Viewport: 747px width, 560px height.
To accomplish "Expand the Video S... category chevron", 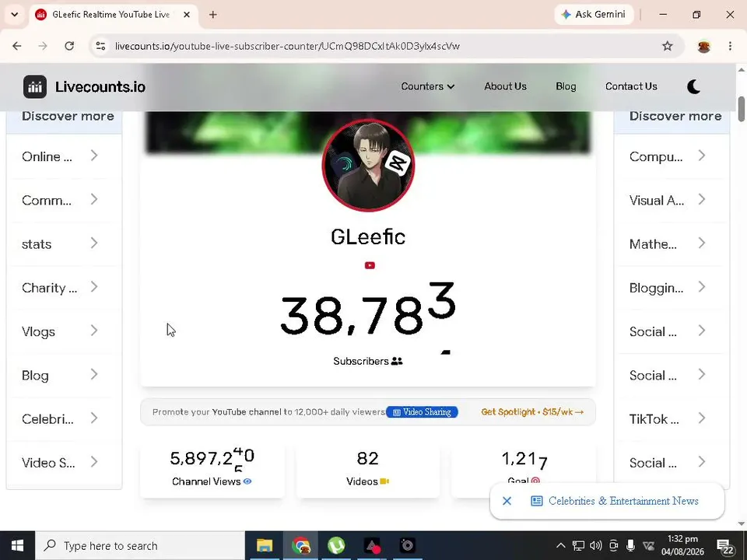I will coord(94,462).
